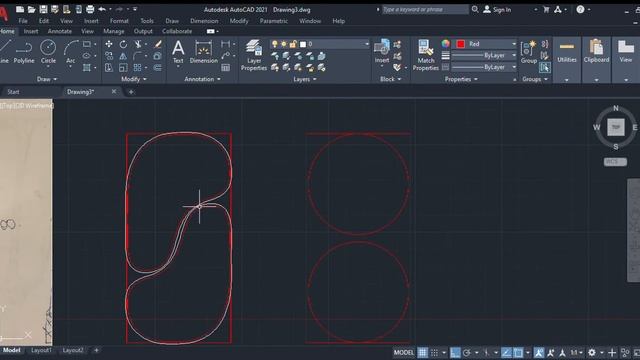Toggle Polar tracking in status bar

[x=467, y=352]
